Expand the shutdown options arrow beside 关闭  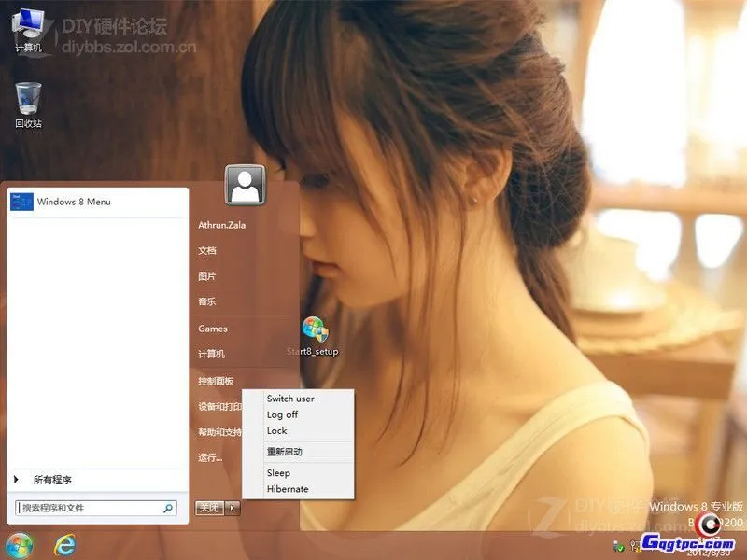(x=233, y=507)
